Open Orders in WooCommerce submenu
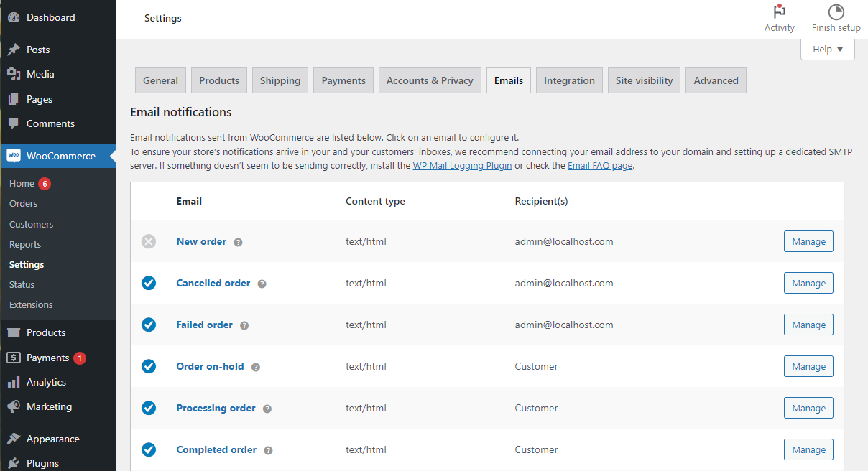 pos(24,204)
